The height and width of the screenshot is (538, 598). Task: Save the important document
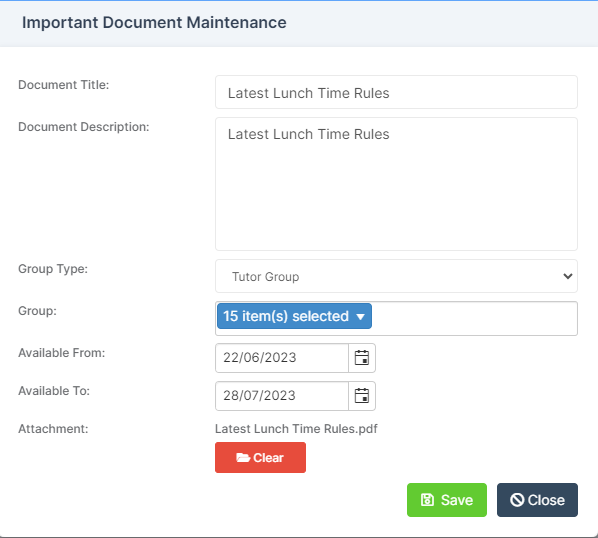447,500
